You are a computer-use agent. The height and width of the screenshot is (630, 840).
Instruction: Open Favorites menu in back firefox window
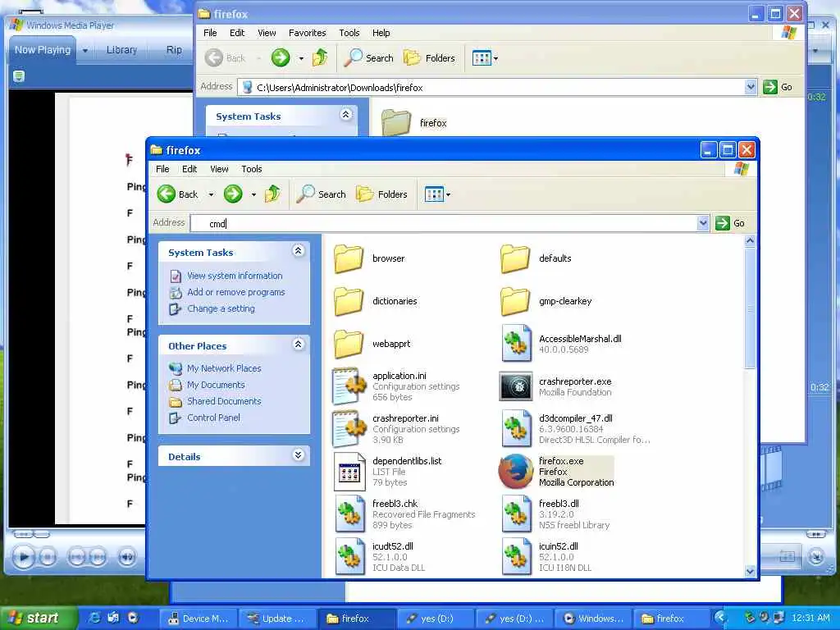(307, 33)
